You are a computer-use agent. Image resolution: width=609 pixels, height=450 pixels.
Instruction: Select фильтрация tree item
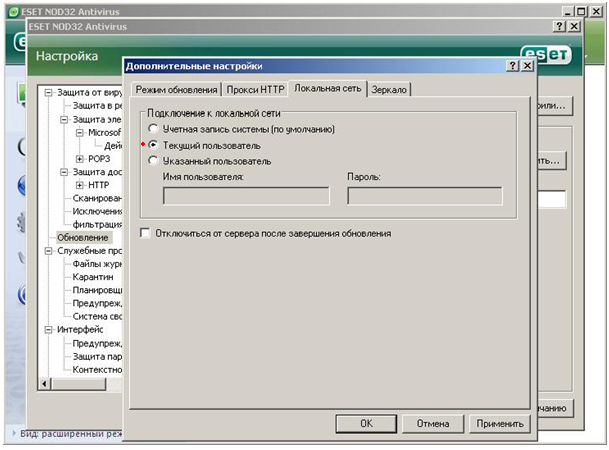point(97,224)
